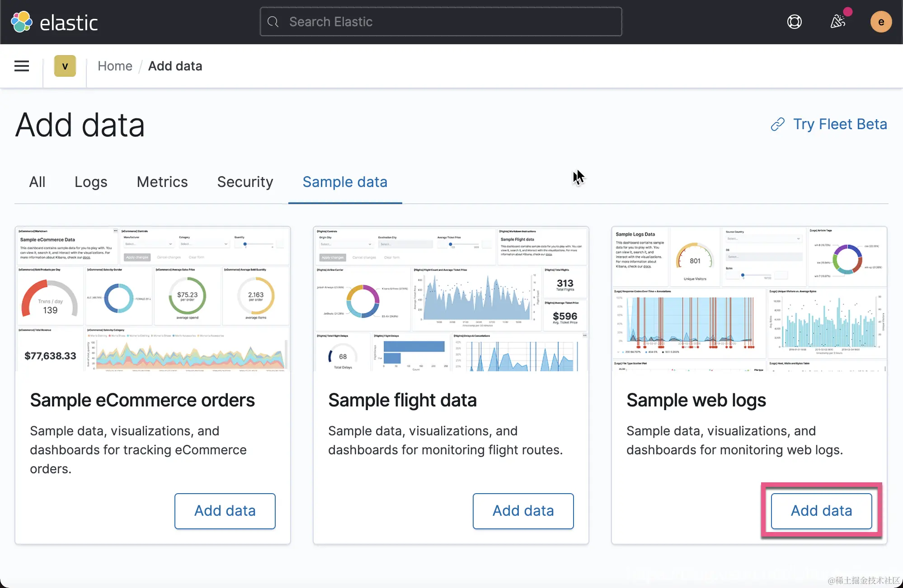Add data for Sample eCommerce orders

coord(225,511)
